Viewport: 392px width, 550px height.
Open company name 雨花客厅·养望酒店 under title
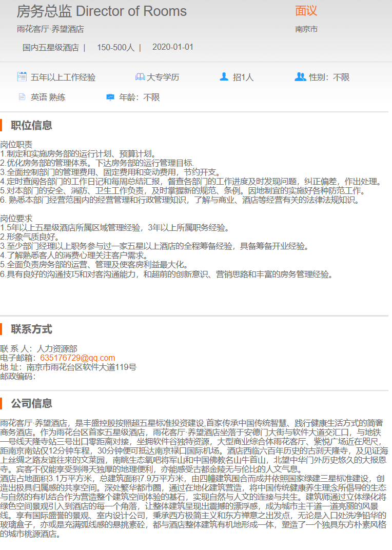click(x=50, y=29)
